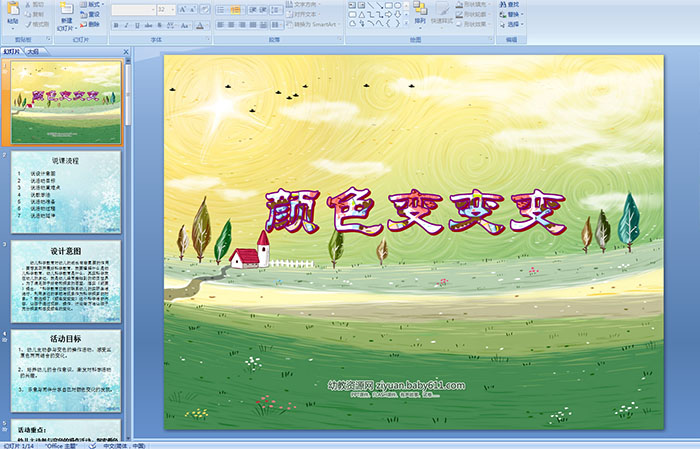Select the oval shape in the shapes gallery
700x449 pixels.
397,5
